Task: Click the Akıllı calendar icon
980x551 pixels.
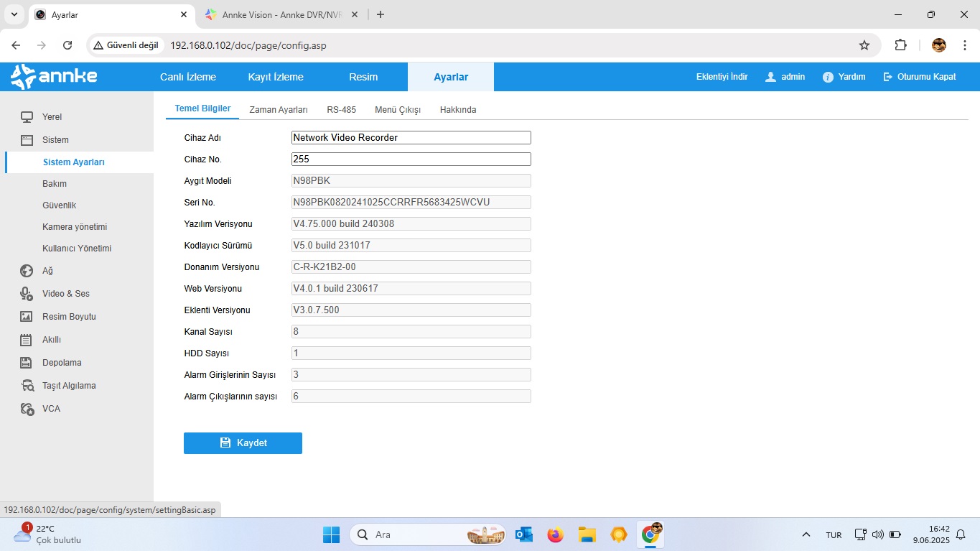Action: (x=27, y=340)
